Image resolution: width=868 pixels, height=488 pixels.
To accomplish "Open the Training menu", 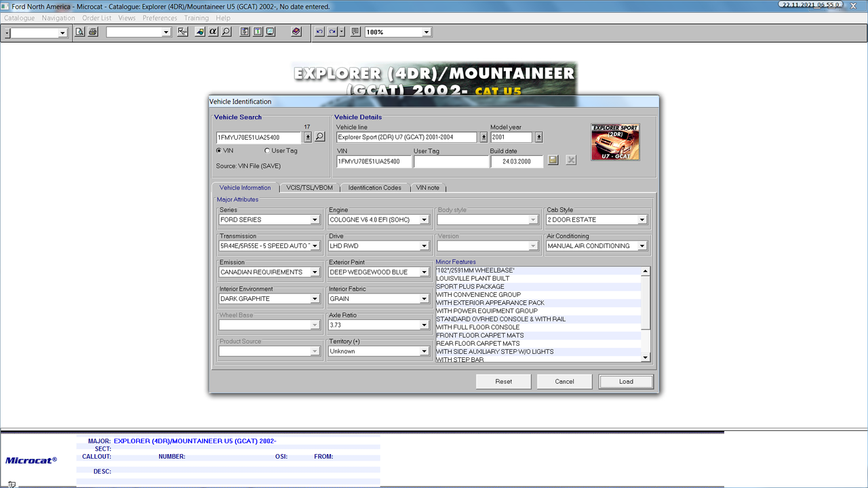I will 197,18.
